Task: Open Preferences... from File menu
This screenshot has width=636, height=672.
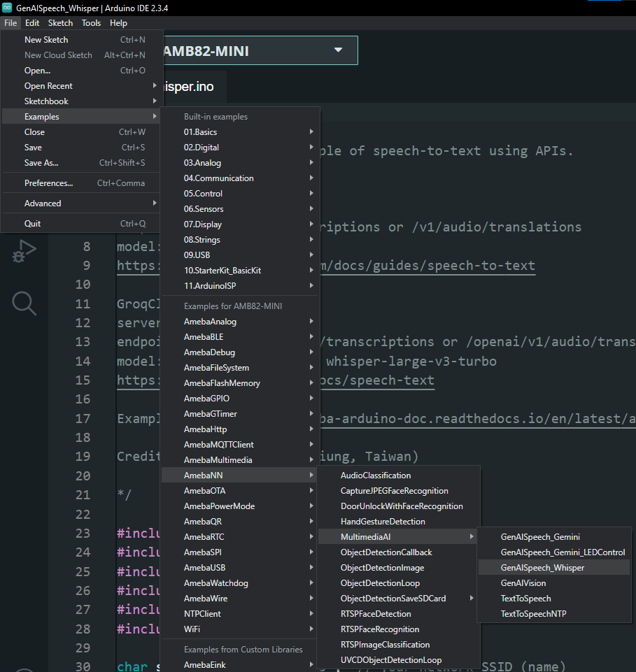Action: (81, 183)
